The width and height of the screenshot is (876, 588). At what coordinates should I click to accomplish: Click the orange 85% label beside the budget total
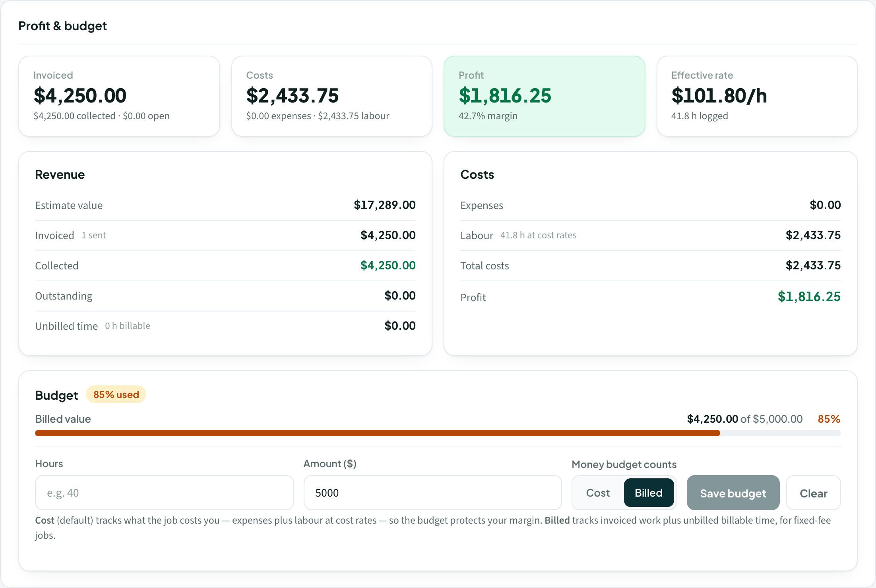(x=829, y=419)
